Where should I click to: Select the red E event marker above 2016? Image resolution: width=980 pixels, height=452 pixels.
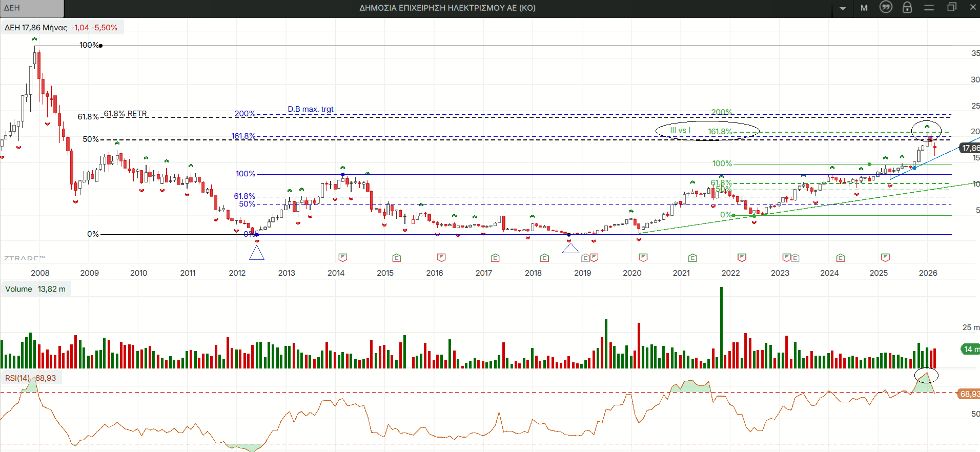click(441, 257)
